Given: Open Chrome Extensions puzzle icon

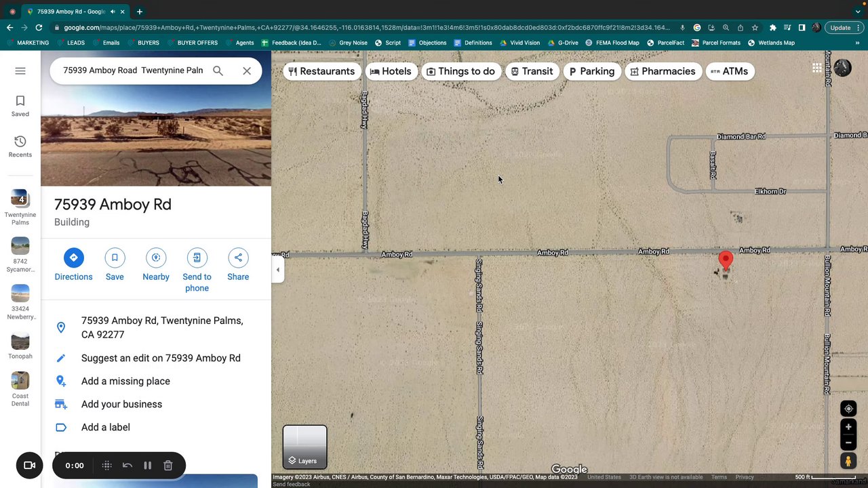Looking at the screenshot, I should point(772,28).
